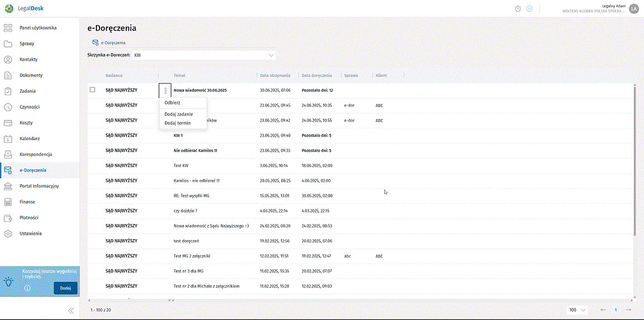Select e-Doręczenia envelope icon in sidebar
The image size is (644, 320).
(8, 170)
